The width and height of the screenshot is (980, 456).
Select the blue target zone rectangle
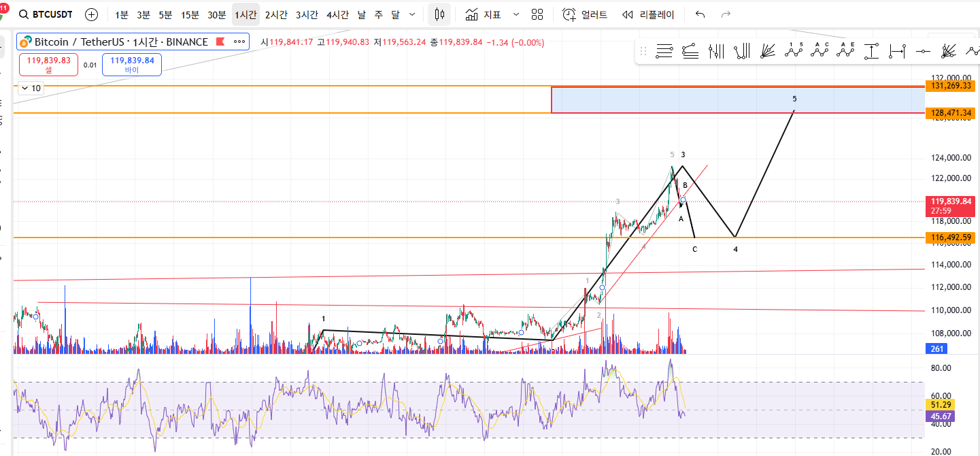[x=738, y=100]
